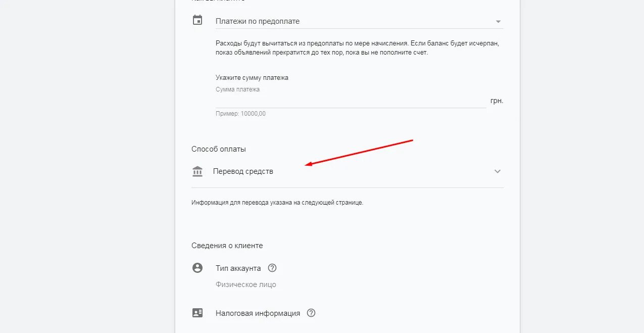This screenshot has width=644, height=333.
Task: Click the 'Физическое лицо' account type value
Action: (x=246, y=284)
